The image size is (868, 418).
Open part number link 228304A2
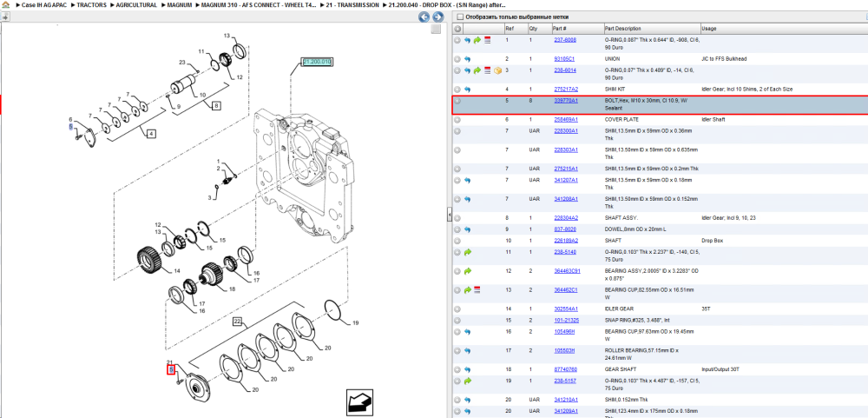[566, 218]
